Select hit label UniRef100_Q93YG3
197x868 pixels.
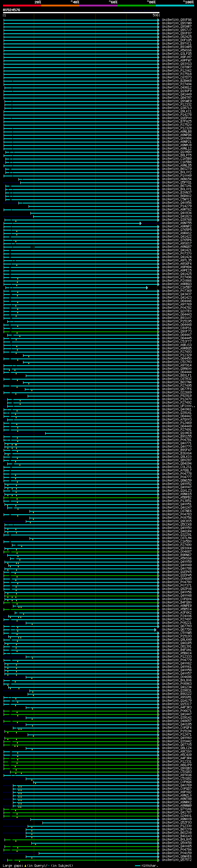[177, 64]
